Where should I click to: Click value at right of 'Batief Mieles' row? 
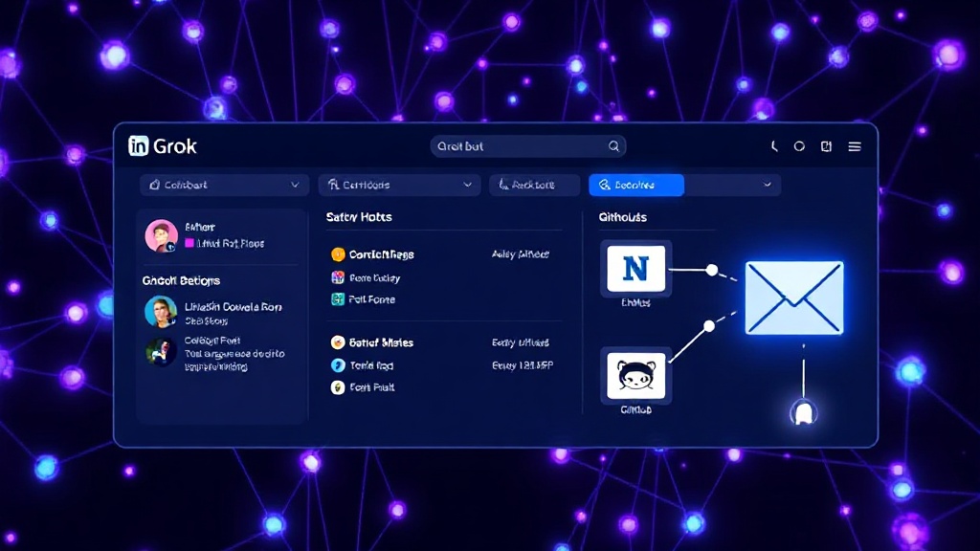(x=520, y=342)
